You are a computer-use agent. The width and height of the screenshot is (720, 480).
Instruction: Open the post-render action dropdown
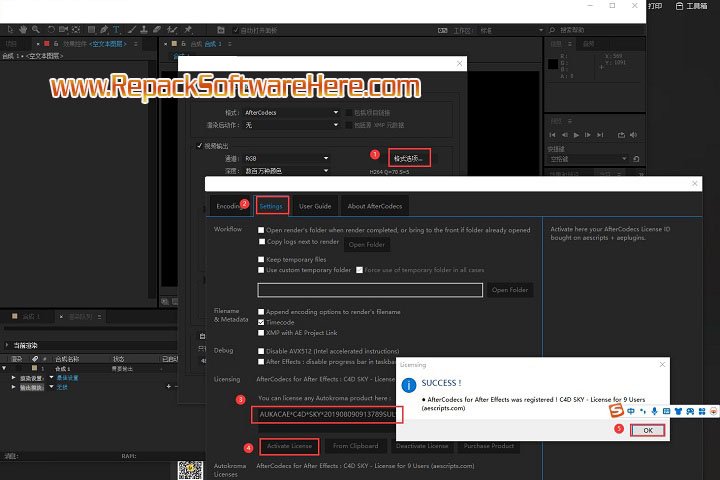click(x=291, y=125)
